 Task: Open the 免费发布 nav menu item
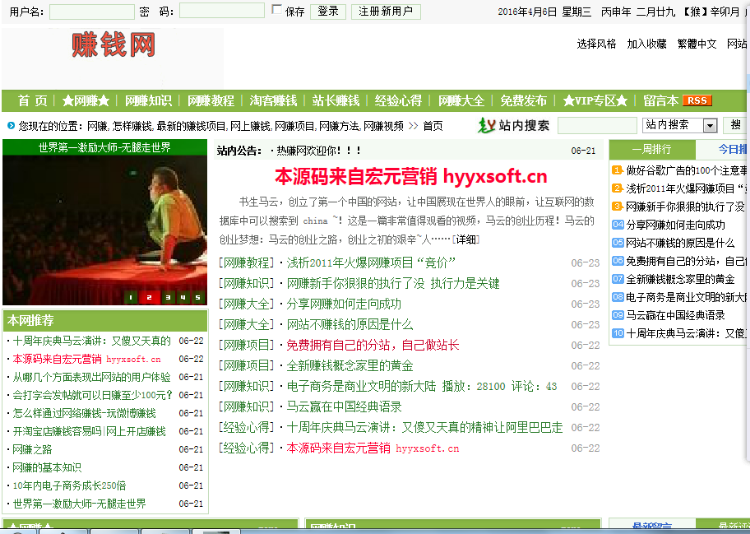pos(523,100)
